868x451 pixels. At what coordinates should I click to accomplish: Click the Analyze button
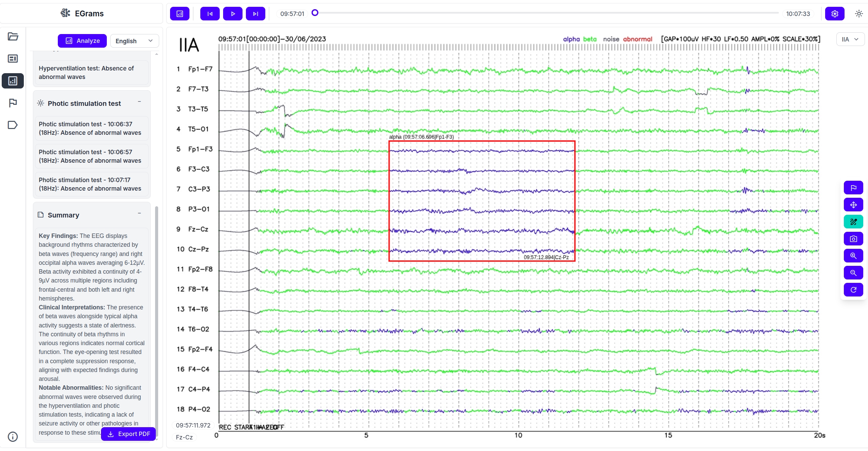(x=82, y=41)
